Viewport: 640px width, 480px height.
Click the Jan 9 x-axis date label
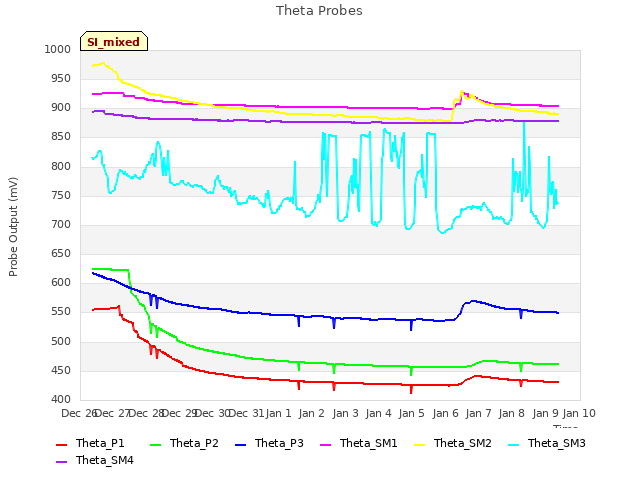point(545,413)
